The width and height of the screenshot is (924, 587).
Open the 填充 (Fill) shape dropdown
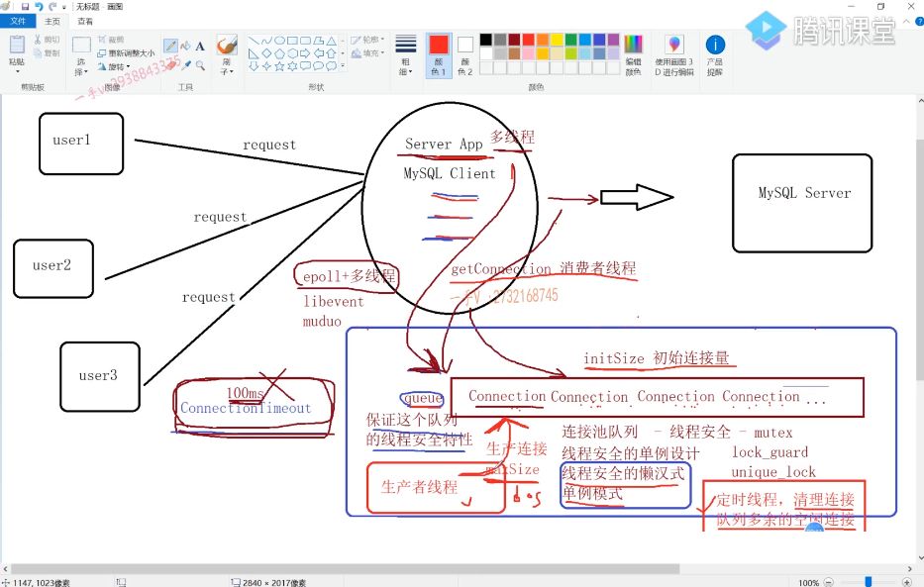point(367,53)
